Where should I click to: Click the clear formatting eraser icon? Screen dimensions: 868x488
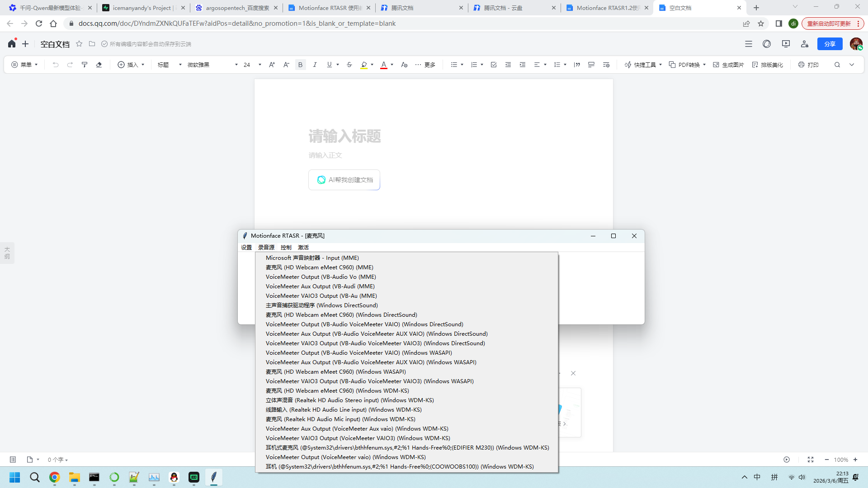[99, 65]
